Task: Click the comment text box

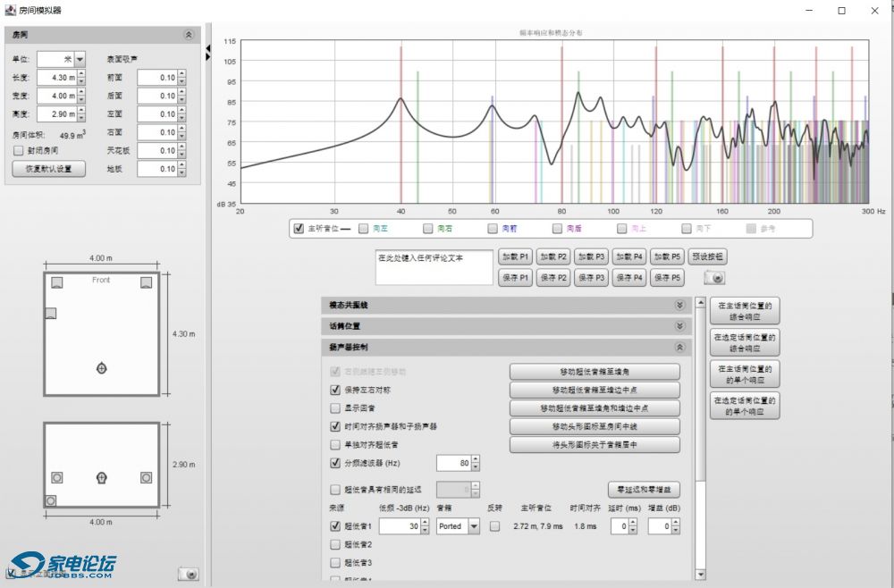Action: [434, 267]
